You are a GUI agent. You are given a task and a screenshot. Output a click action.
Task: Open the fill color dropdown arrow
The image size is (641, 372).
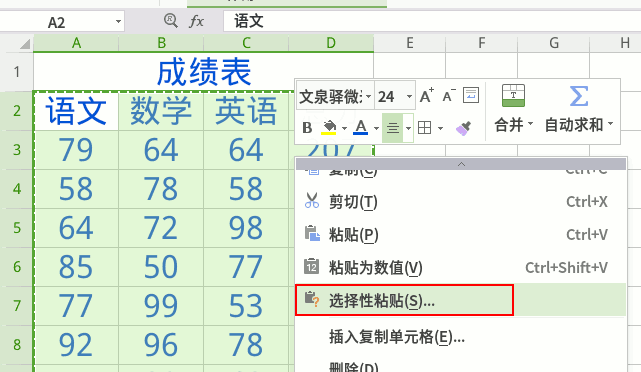(x=344, y=128)
